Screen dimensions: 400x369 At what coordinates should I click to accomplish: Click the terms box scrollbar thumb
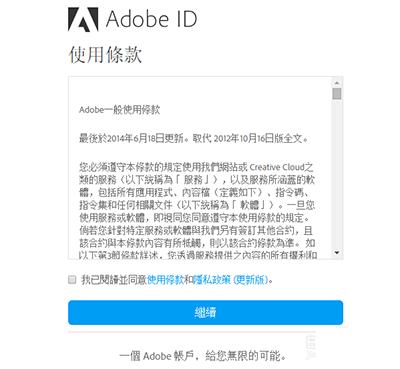coord(337,93)
